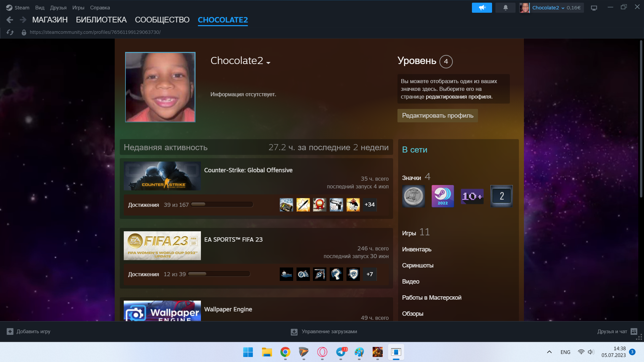Click the FIFA 23 achievements progress bar

click(219, 274)
